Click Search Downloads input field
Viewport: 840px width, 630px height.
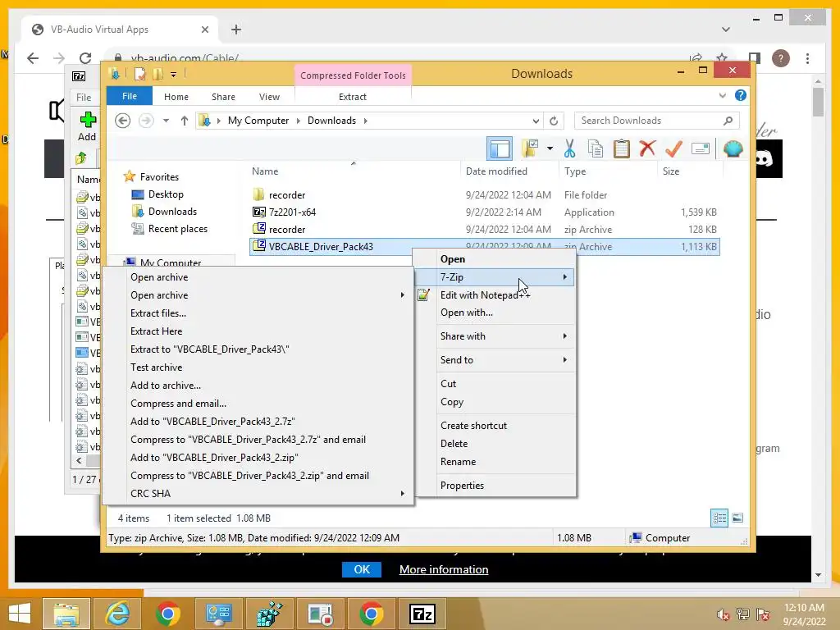[x=657, y=121]
